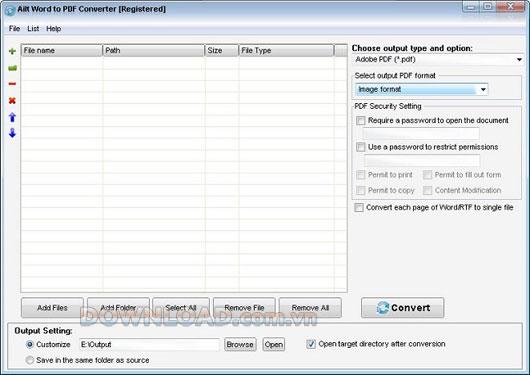Click the red minus remove icon
530x375 pixels.
click(x=12, y=84)
